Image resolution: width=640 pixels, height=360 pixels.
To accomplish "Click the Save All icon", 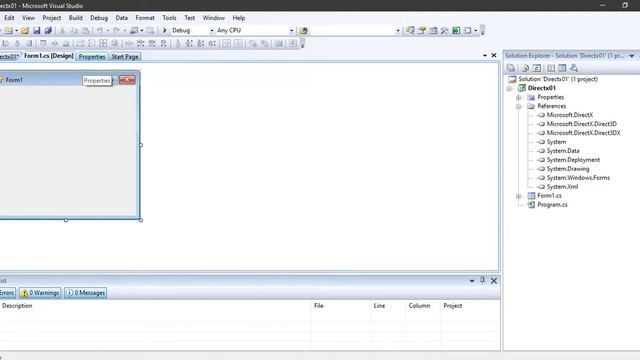I will [48, 31].
